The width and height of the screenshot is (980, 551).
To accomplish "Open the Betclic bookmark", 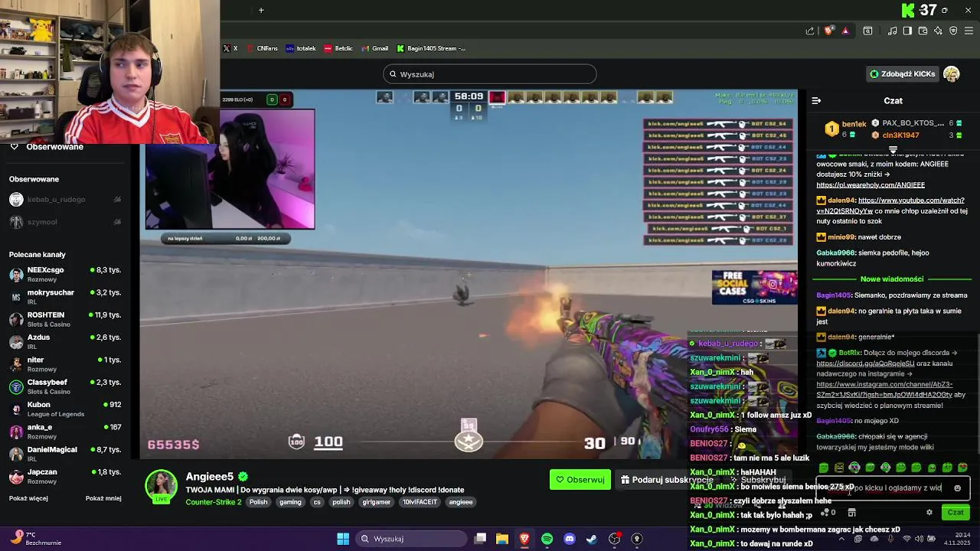I will 338,48.
